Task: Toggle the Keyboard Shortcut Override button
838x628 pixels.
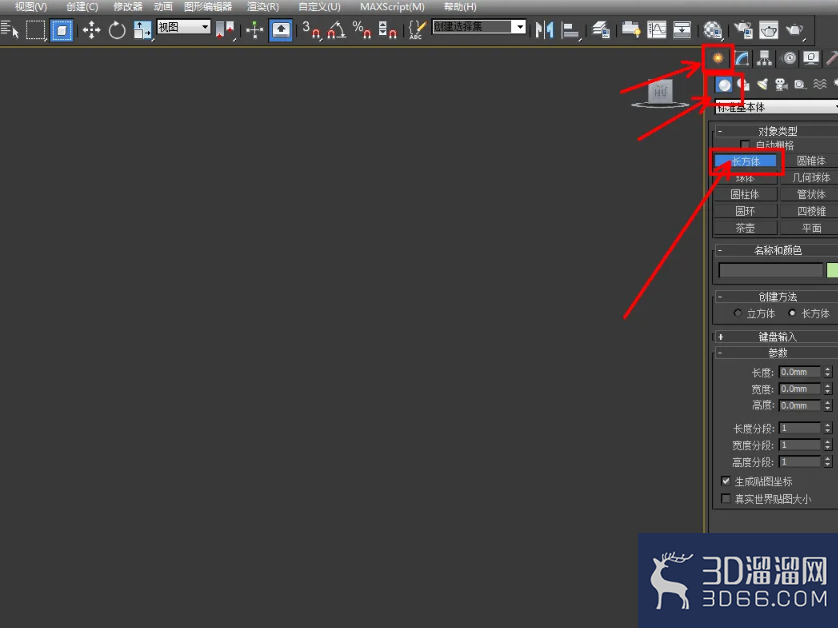Action: pos(281,30)
